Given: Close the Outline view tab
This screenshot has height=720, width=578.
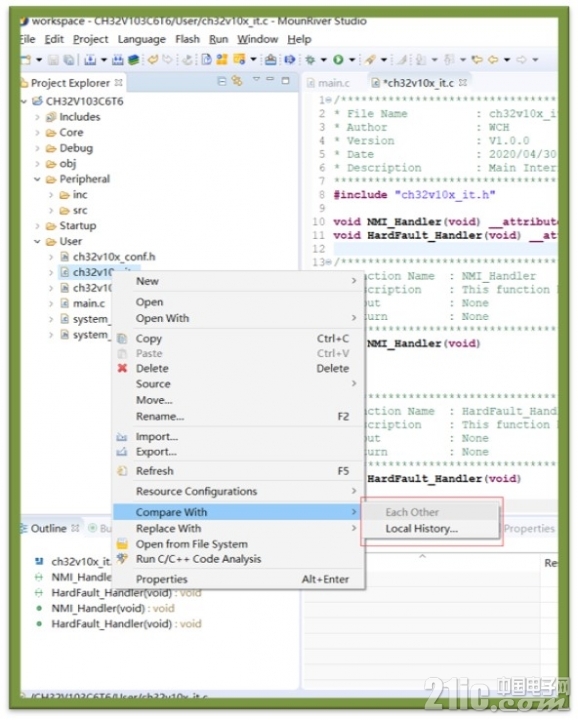Looking at the screenshot, I should (x=76, y=529).
